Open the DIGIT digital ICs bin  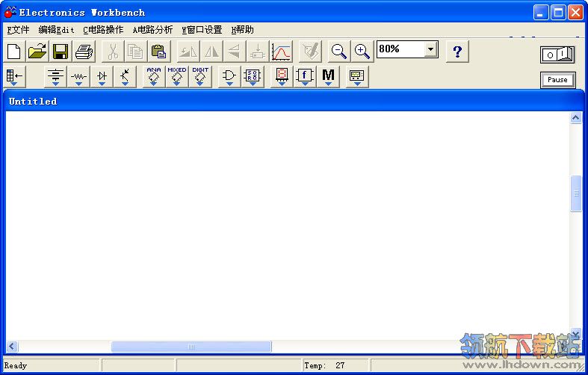200,77
